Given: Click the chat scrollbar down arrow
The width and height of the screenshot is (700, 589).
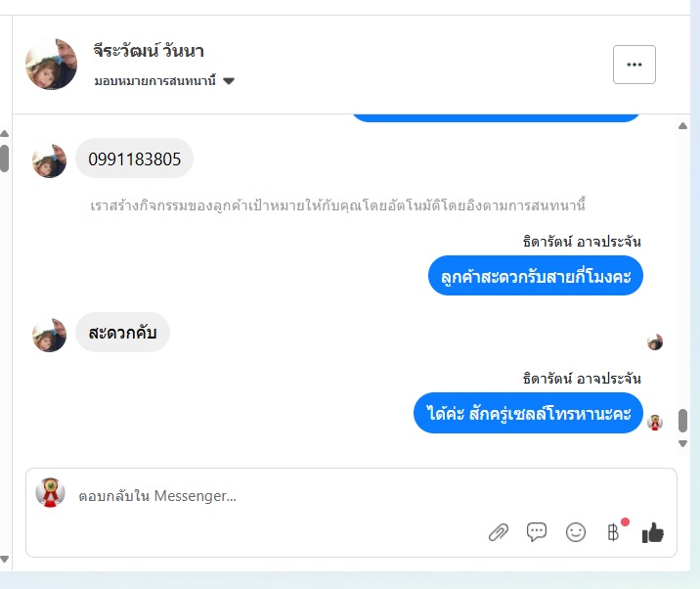Looking at the screenshot, I should coord(682,443).
